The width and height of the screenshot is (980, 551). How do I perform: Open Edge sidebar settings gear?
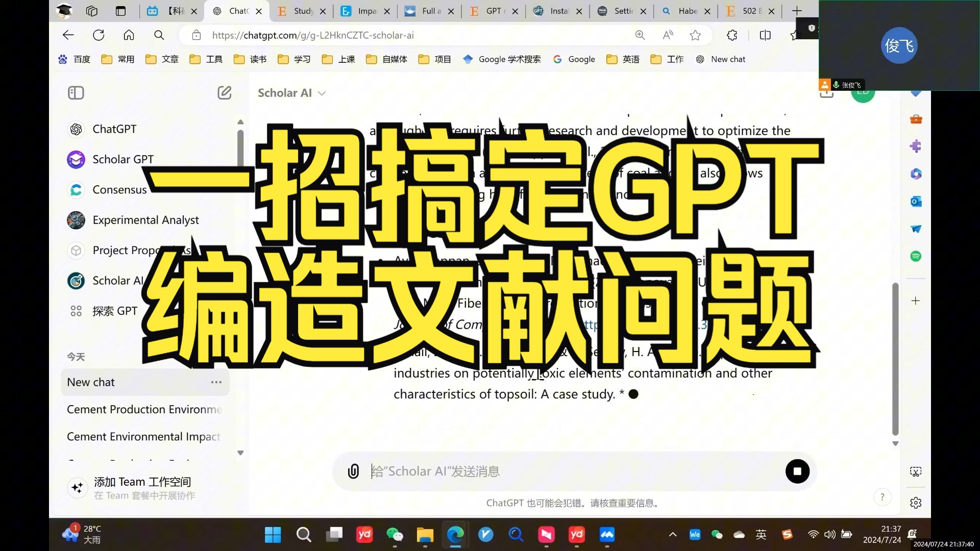pos(916,503)
